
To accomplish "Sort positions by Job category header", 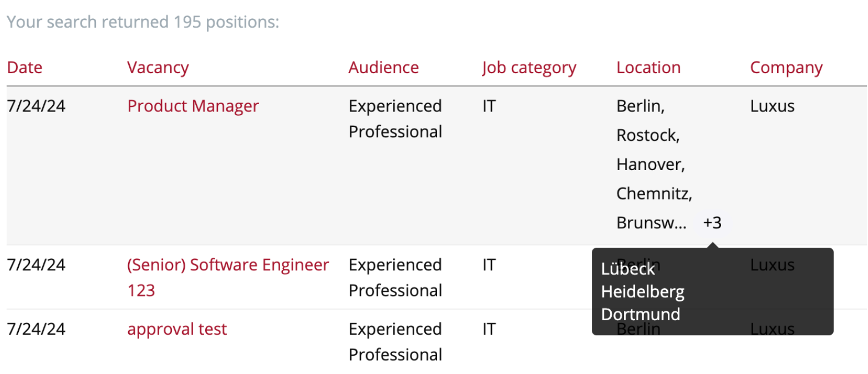I will (529, 68).
